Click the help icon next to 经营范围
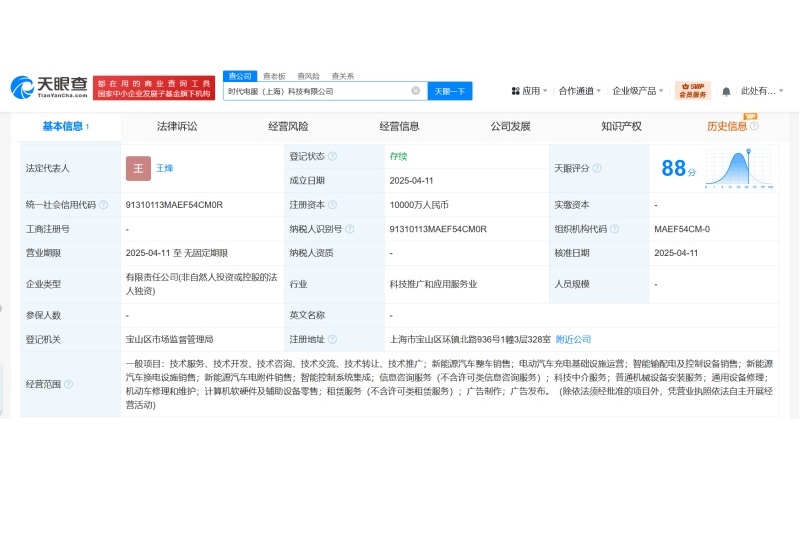 [x=69, y=384]
